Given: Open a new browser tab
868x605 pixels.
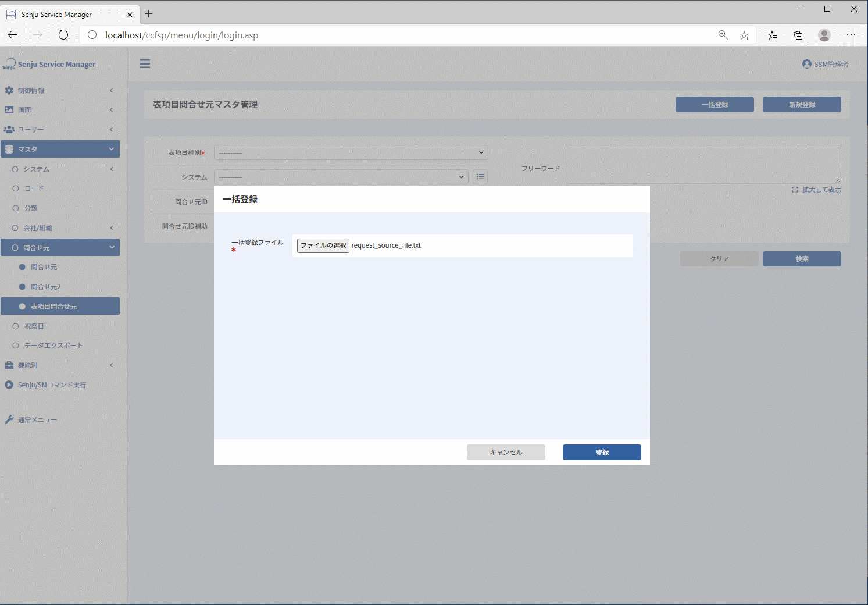Looking at the screenshot, I should tap(149, 14).
